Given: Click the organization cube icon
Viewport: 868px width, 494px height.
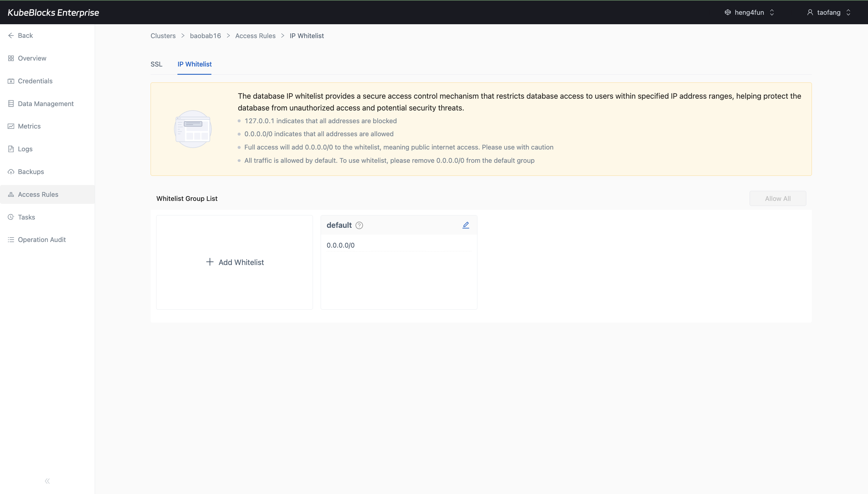Looking at the screenshot, I should 728,12.
